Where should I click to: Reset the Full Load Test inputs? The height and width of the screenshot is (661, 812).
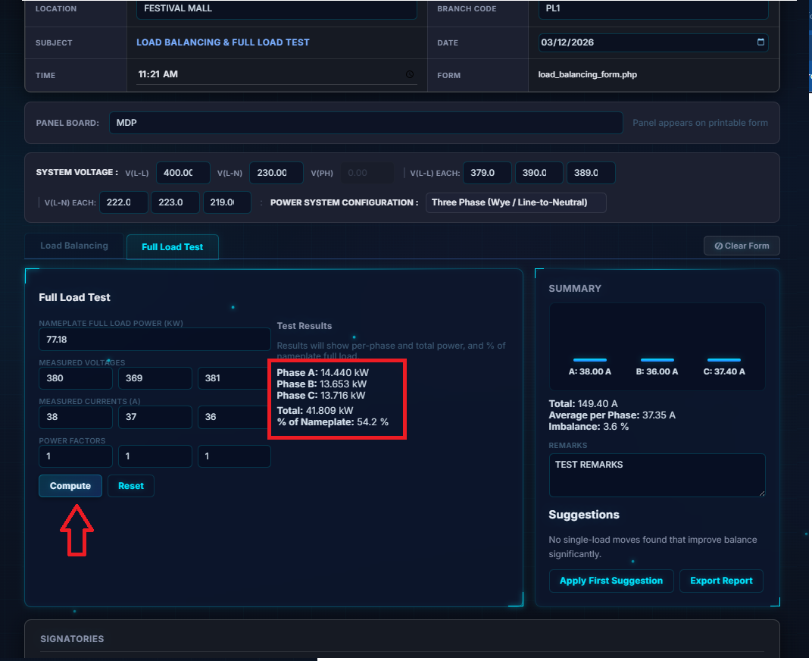pyautogui.click(x=130, y=486)
